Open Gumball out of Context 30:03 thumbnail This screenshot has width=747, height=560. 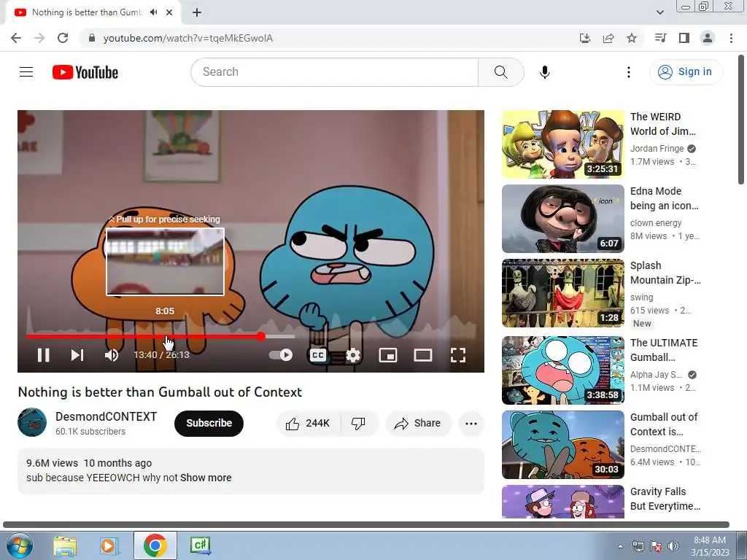click(x=562, y=444)
